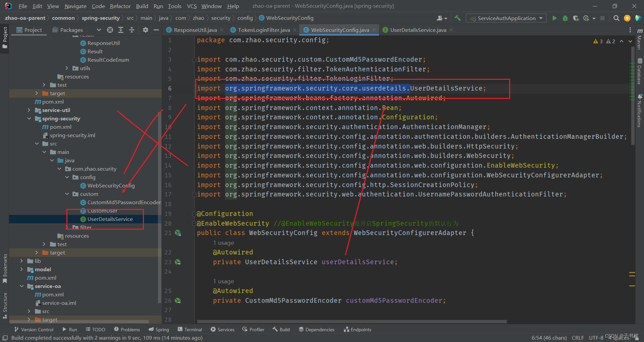Open Profiler run icon in toolbar
Screen dimensions: 644x342
pos(587,18)
